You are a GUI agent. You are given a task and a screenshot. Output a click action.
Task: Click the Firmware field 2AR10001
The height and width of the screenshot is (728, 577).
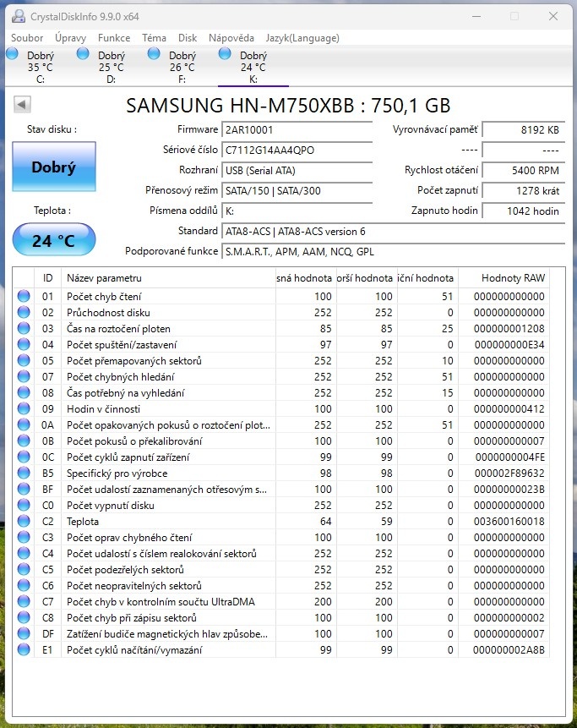[297, 130]
